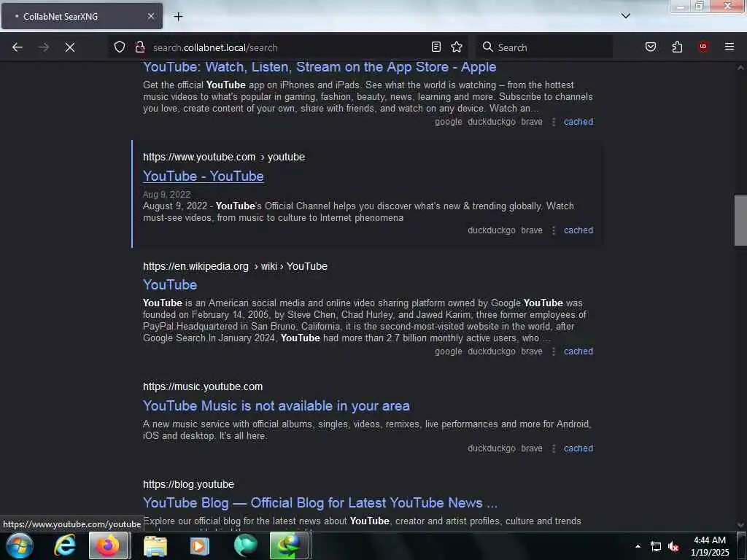Expand more options for App Store result
The height and width of the screenshot is (560, 747).
[554, 122]
